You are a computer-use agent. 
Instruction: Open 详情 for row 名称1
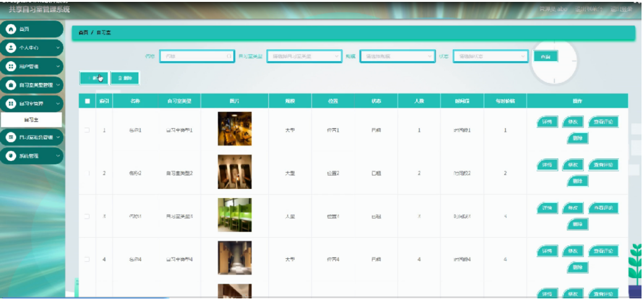pos(547,122)
